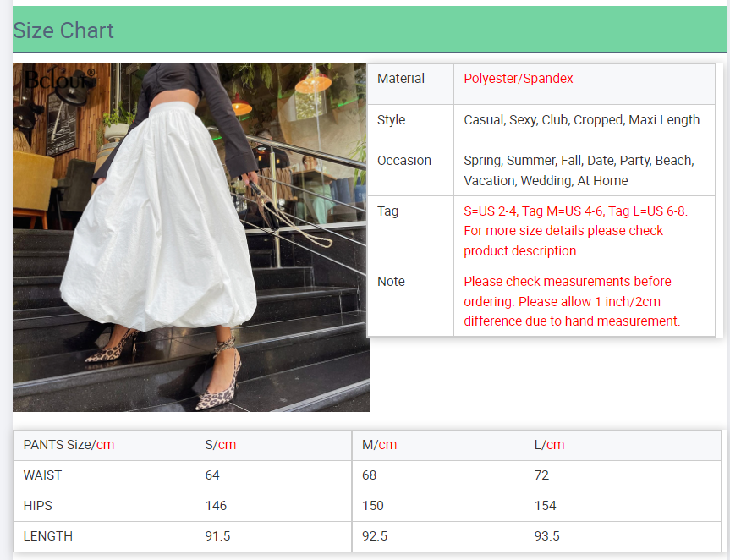Click the Style row value text
The width and height of the screenshot is (730, 560).
click(x=581, y=120)
